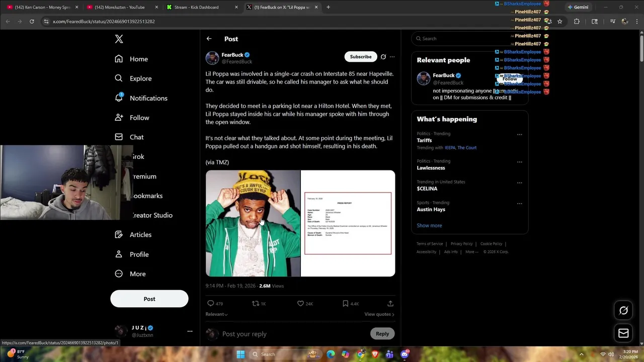Bookmark the post via the bookmark icon

(x=345, y=303)
